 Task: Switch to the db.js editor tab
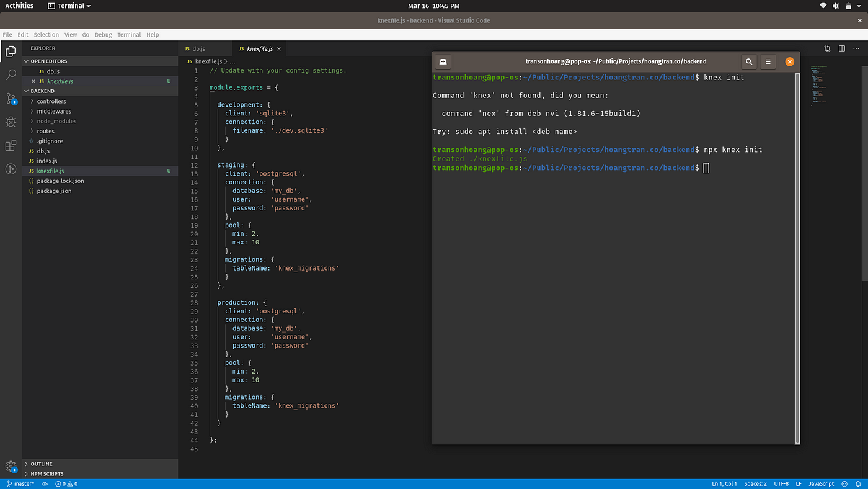tap(205, 48)
